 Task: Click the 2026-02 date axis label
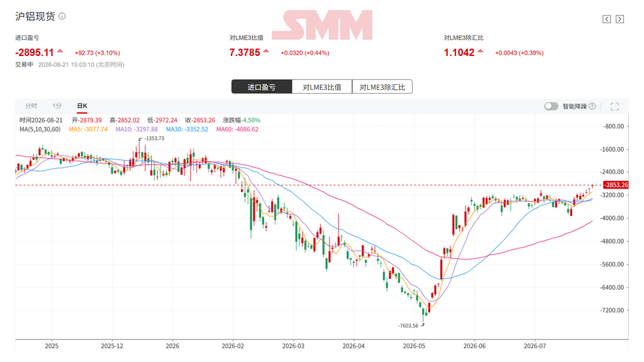coord(233,346)
